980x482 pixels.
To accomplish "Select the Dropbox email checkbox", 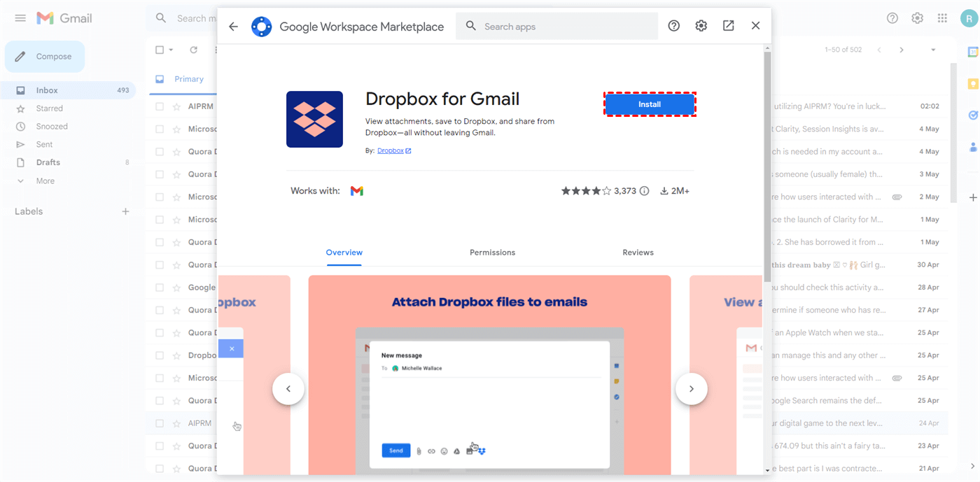I will (160, 355).
